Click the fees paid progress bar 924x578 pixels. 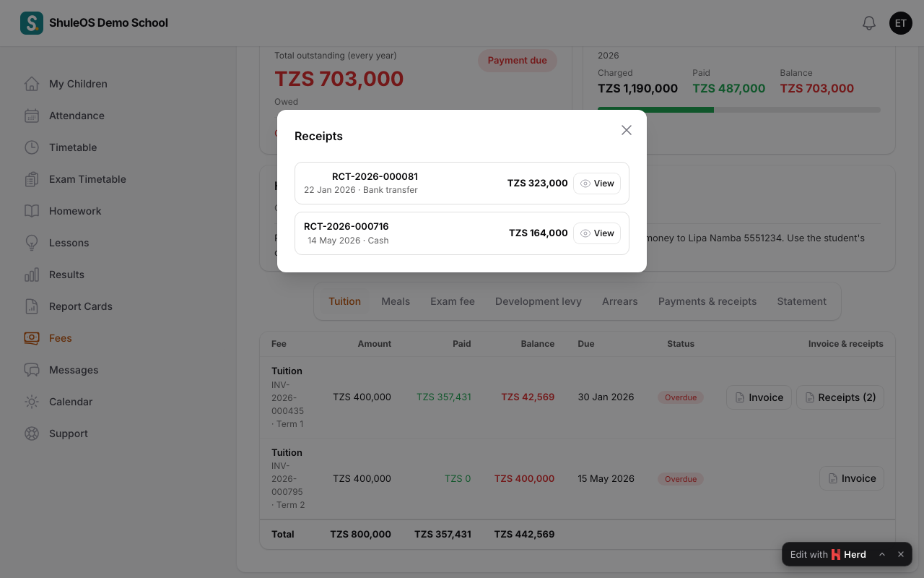739,110
